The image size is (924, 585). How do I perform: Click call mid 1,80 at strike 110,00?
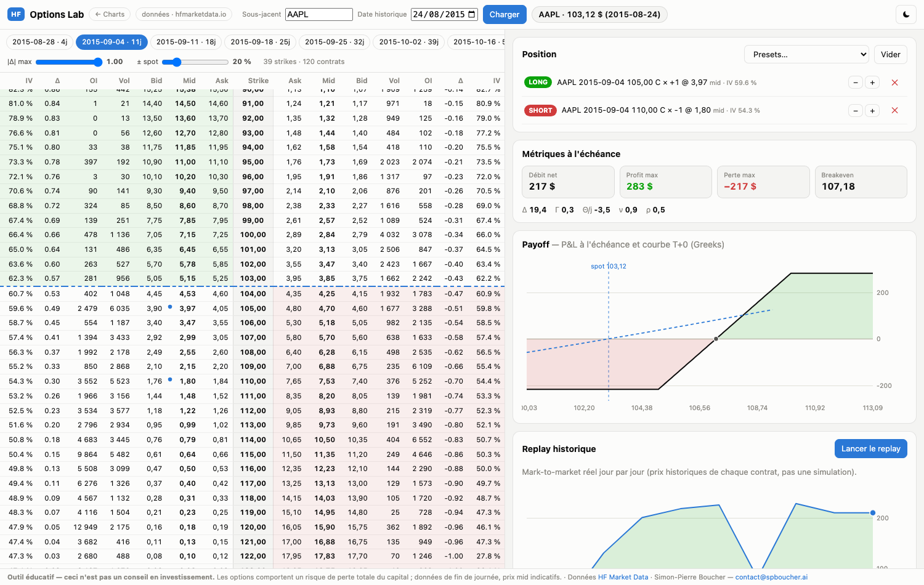[x=187, y=381]
